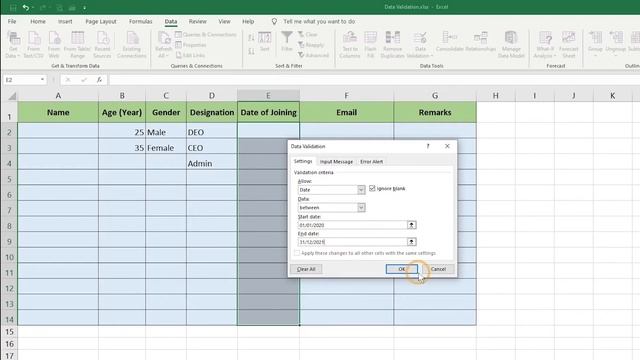Click the cell containing Admin
Viewport: 640px width, 360px height.
coord(212,163)
